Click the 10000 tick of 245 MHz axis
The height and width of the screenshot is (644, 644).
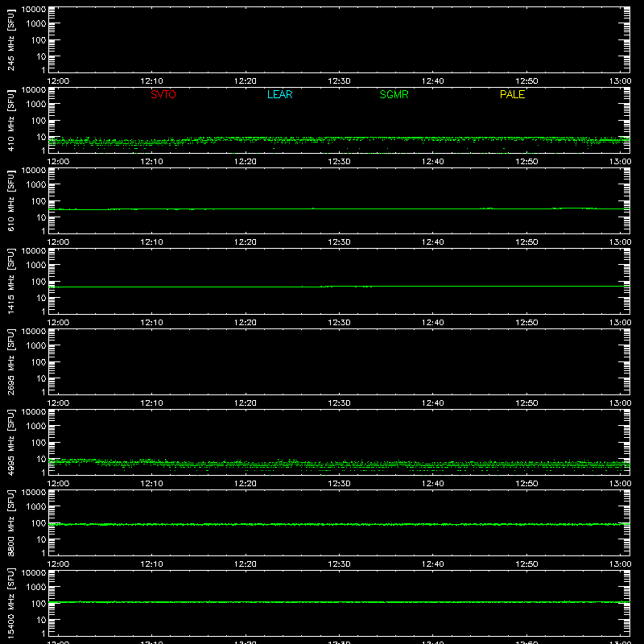click(x=34, y=9)
